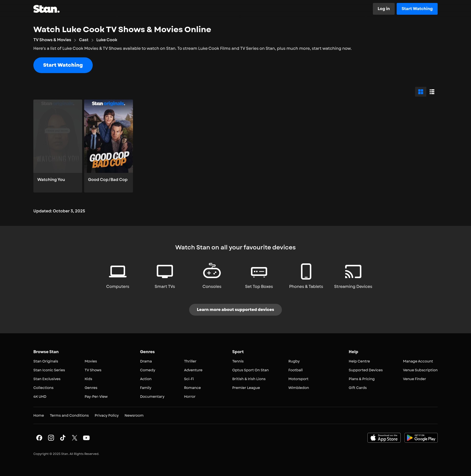471x476 pixels.
Task: Open Stan Originals footer link
Action: pos(46,361)
